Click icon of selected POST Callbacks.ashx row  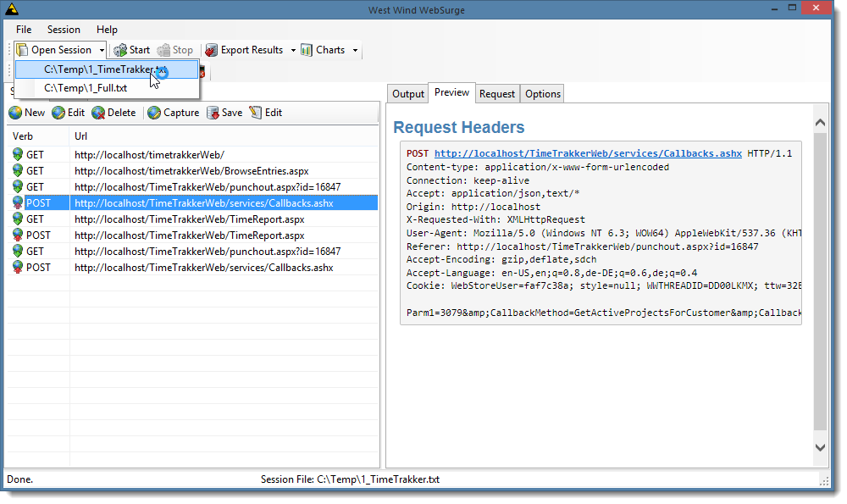[x=18, y=203]
